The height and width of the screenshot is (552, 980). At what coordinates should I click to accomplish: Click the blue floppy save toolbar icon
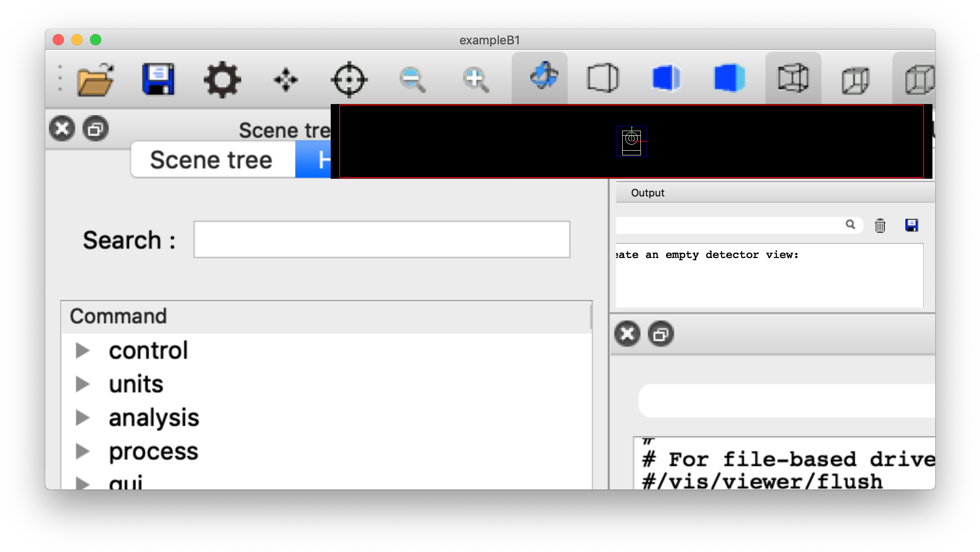[x=159, y=80]
